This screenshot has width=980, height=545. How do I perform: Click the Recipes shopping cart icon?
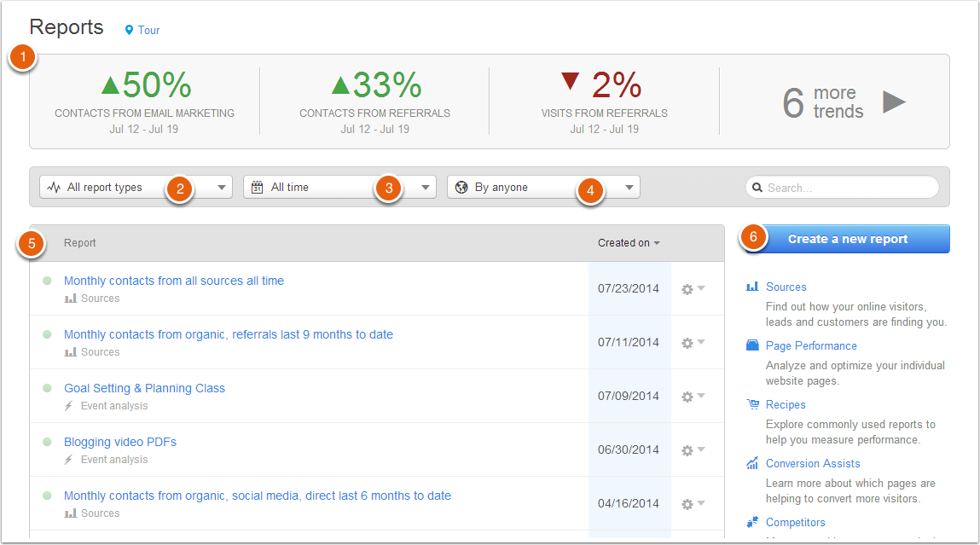click(752, 405)
